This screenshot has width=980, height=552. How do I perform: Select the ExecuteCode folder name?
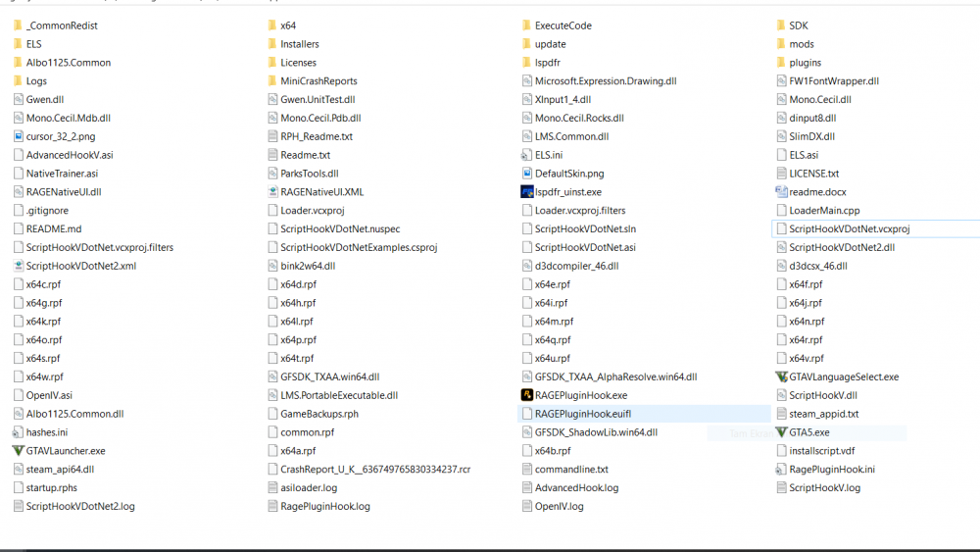click(563, 25)
